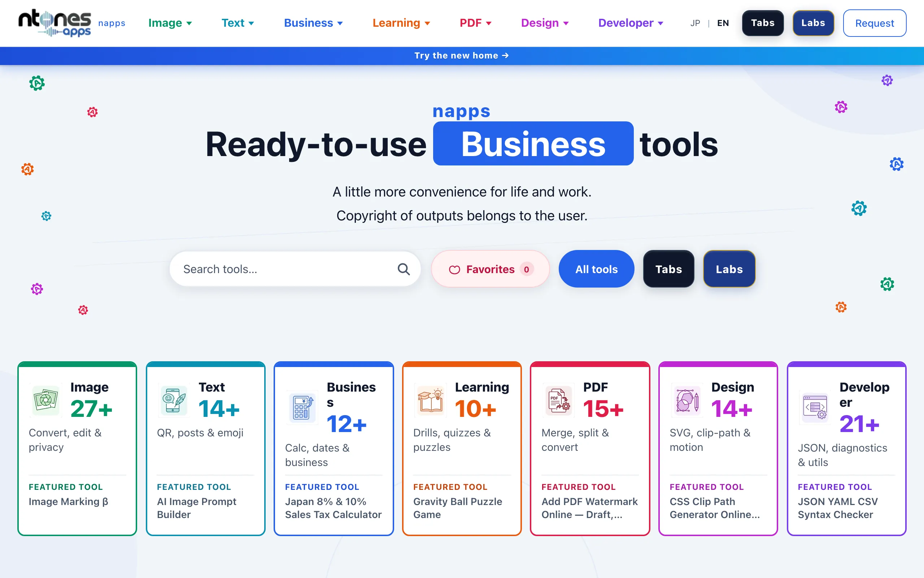This screenshot has height=578, width=924.
Task: Click "Drills, quizzes & puzzles" description
Action: click(x=452, y=440)
